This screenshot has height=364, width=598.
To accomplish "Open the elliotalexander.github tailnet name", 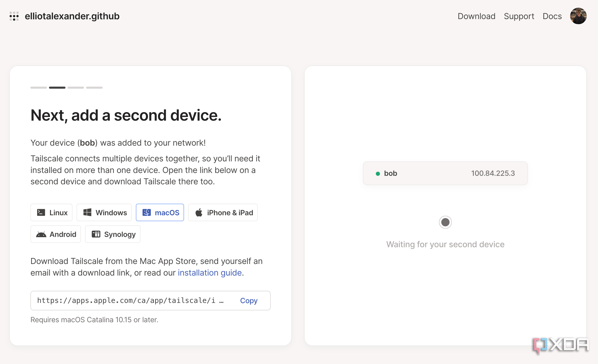I will [72, 16].
